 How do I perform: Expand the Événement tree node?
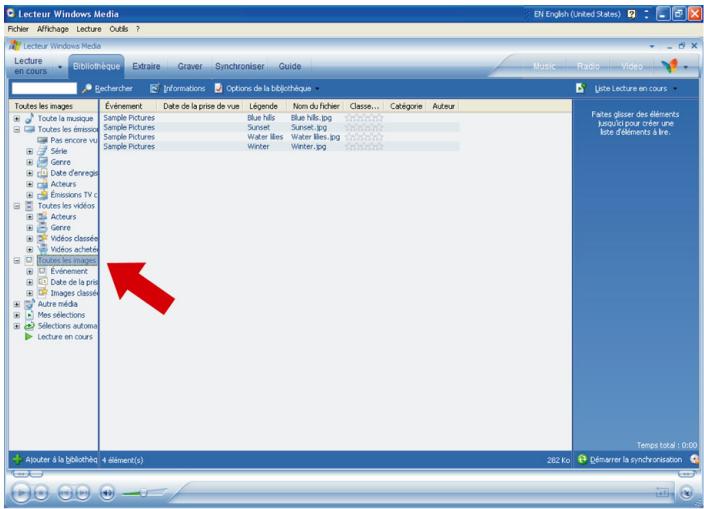pos(30,272)
